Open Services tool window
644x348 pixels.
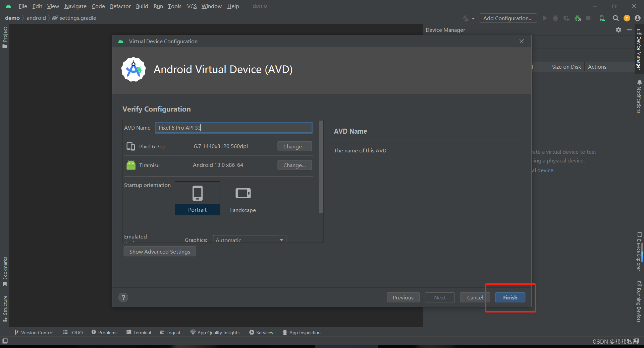click(261, 333)
